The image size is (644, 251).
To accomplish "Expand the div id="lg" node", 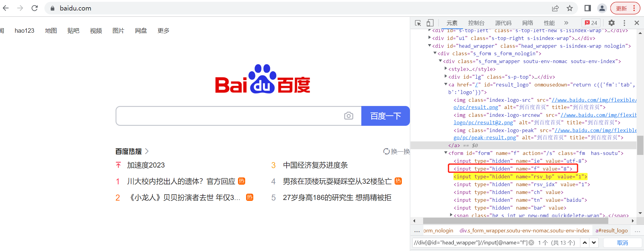I will pyautogui.click(x=446, y=77).
